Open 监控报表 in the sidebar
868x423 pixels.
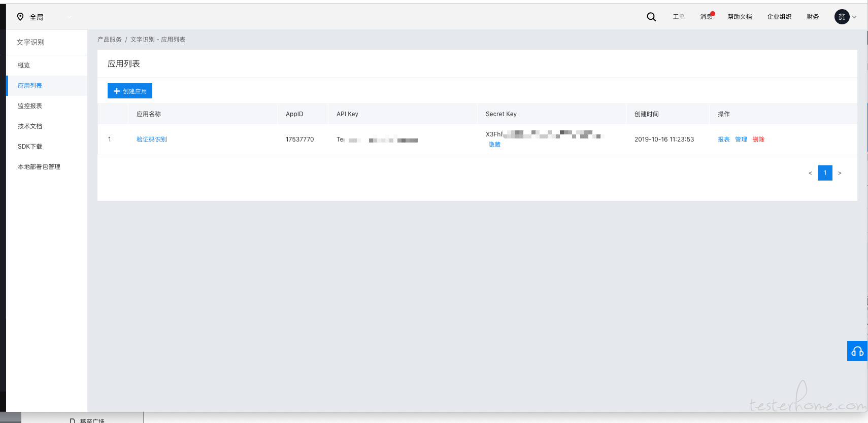[x=47, y=106]
